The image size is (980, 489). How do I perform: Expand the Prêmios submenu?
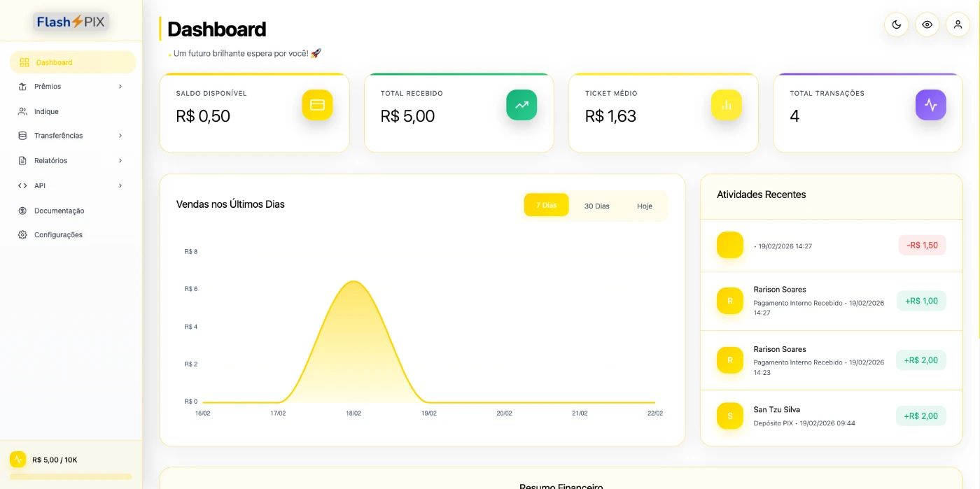coord(120,87)
